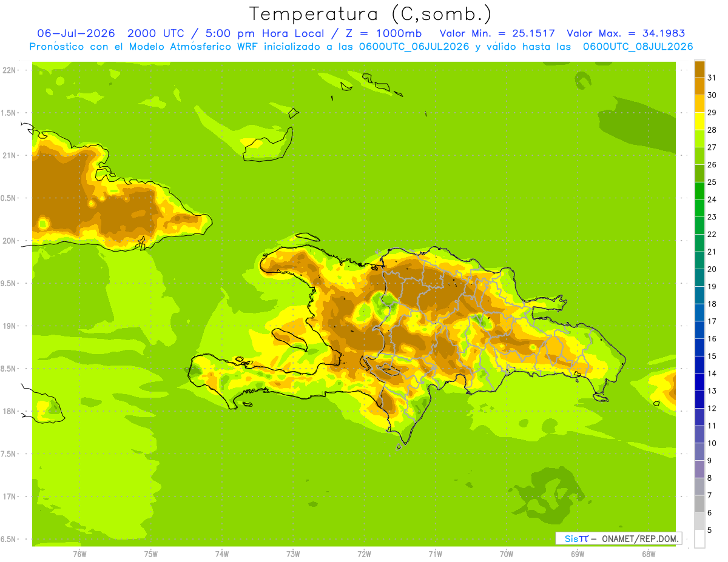Click the '22N' latitude axis label

[x=9, y=70]
